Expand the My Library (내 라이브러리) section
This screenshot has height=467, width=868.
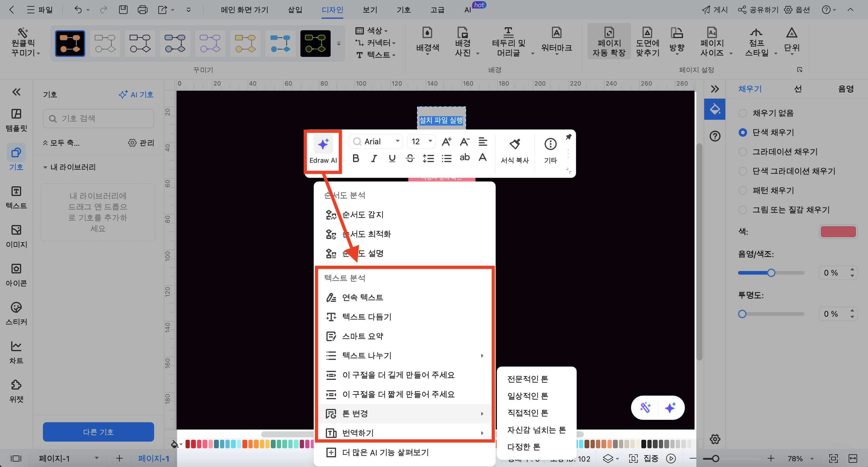click(x=45, y=167)
